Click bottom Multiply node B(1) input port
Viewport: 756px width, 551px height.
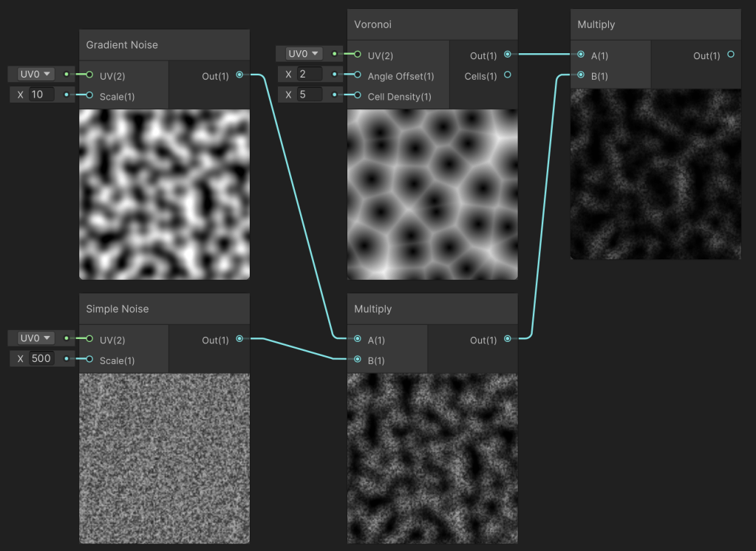coord(358,360)
